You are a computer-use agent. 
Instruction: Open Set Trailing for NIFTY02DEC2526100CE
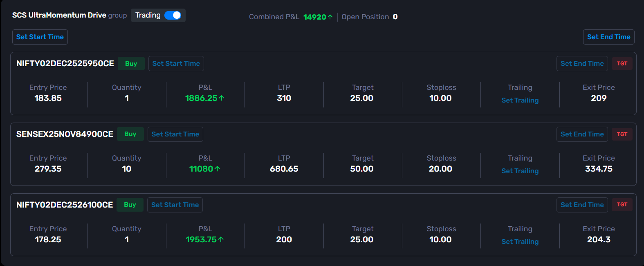(520, 241)
